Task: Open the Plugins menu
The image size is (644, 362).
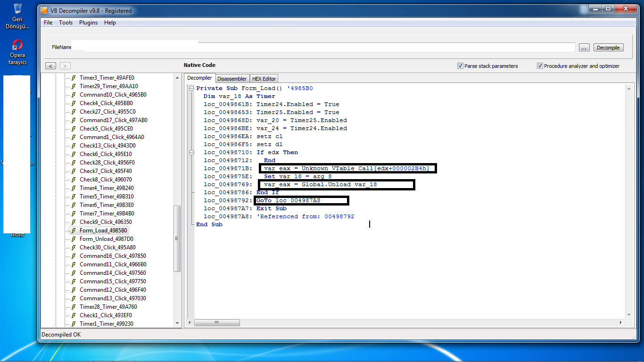Action: 89,23
